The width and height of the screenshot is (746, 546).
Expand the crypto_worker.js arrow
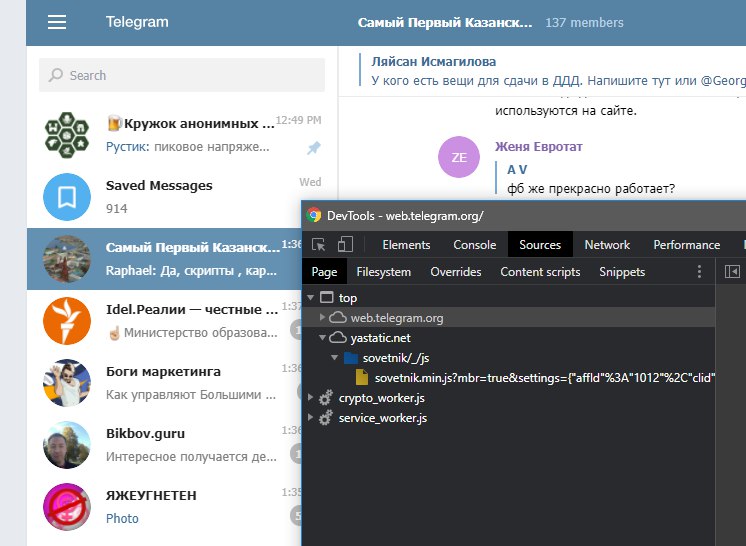coord(310,397)
